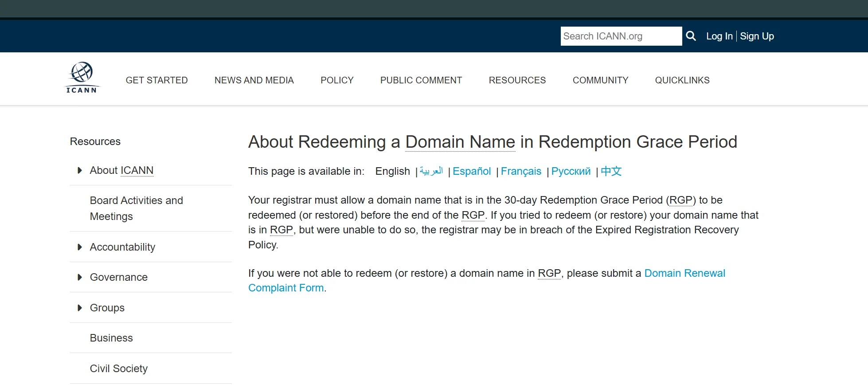Open the QUICKLINKS menu
868x385 pixels.
682,80
